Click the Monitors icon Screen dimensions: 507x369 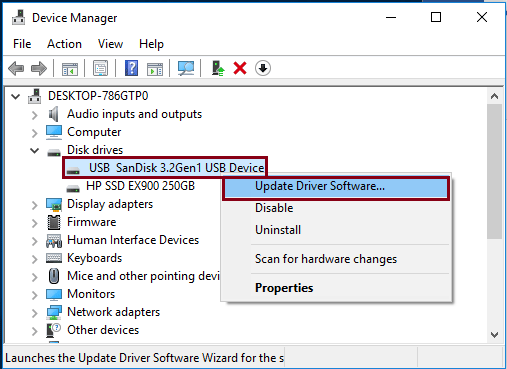pyautogui.click(x=54, y=294)
